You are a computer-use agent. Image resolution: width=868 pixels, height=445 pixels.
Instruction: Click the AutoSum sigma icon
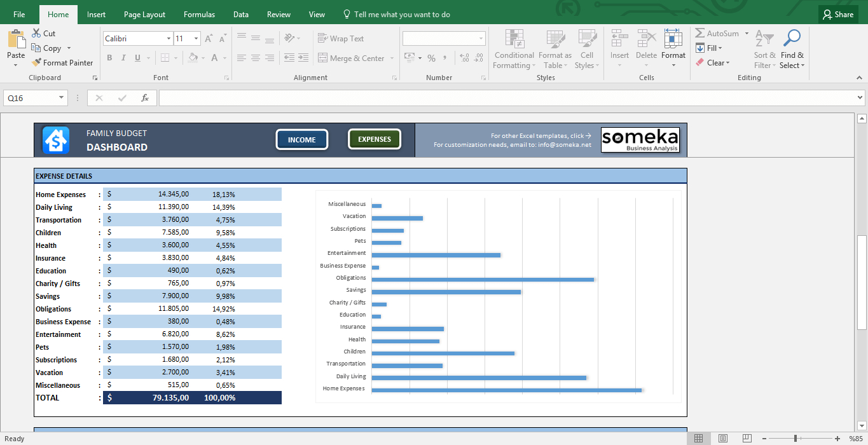coord(700,33)
